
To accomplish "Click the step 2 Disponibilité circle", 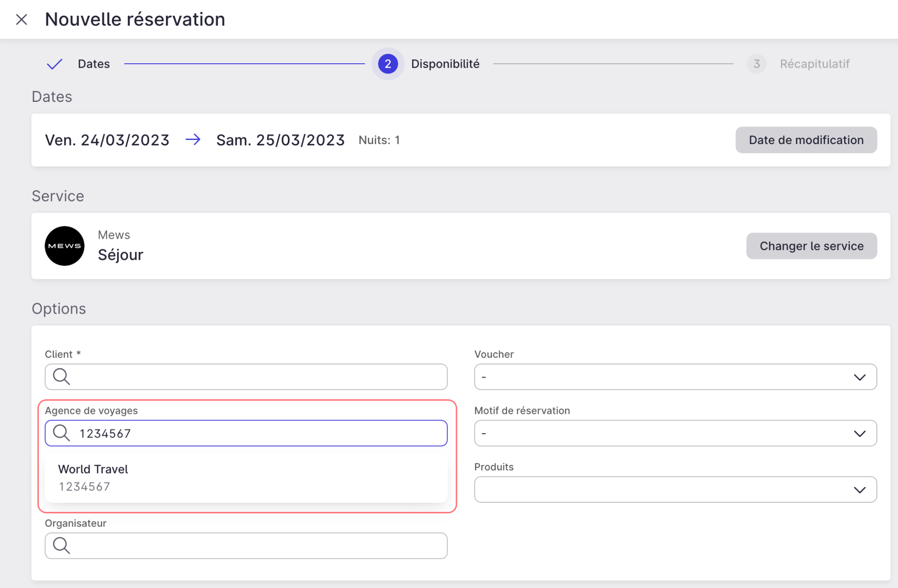I will [x=388, y=64].
